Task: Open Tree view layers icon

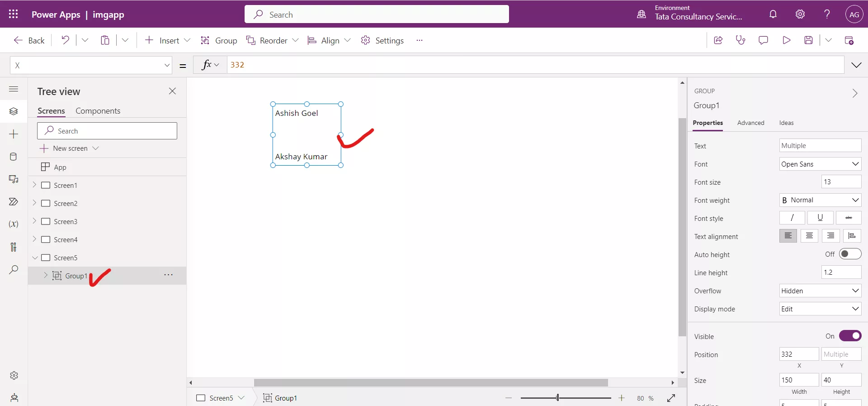Action: [14, 111]
